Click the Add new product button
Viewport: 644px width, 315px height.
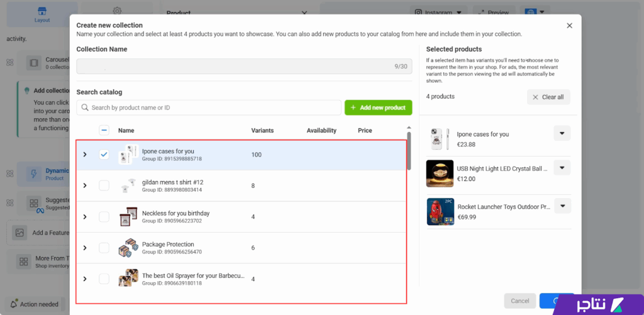point(378,108)
